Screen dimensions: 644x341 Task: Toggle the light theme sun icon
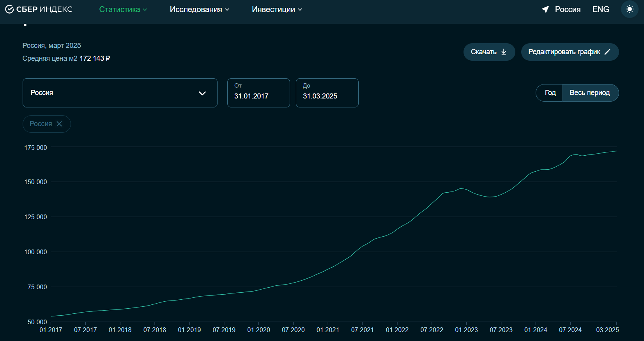point(629,9)
